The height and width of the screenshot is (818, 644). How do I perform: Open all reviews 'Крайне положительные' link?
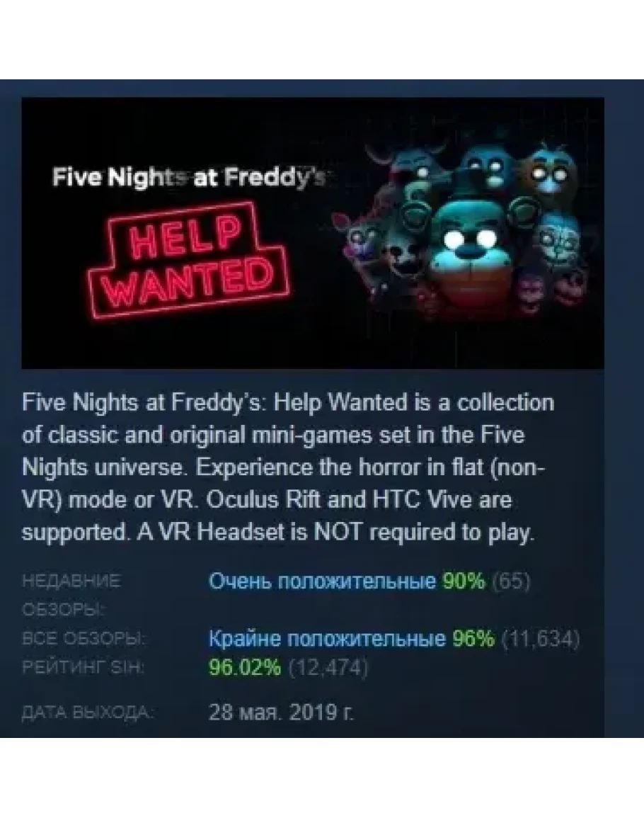click(327, 639)
